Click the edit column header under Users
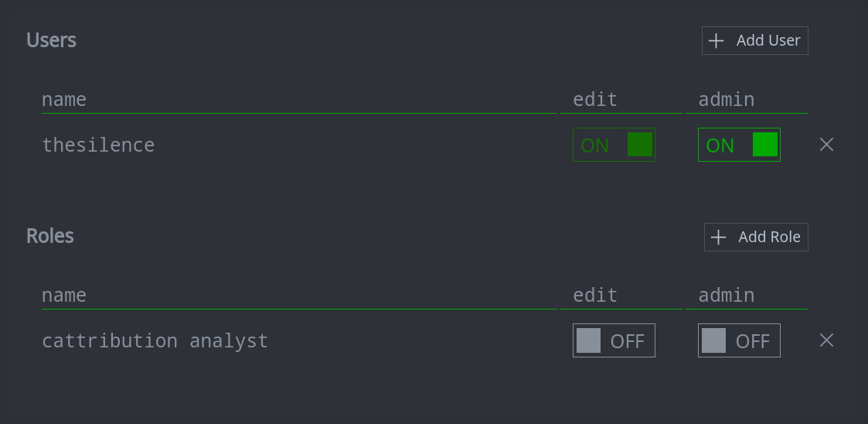Screen dimensions: 868x424 click(595, 100)
